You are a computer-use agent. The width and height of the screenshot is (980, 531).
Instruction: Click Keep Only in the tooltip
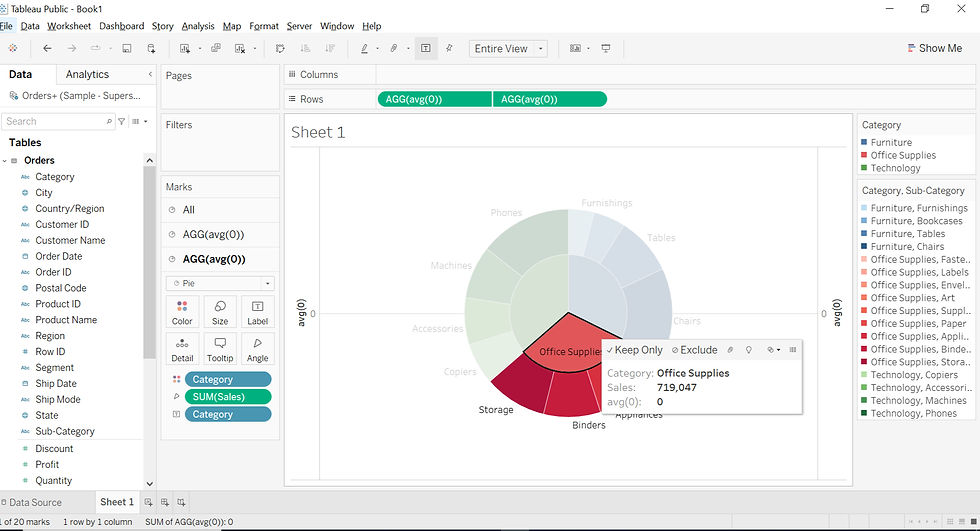634,350
